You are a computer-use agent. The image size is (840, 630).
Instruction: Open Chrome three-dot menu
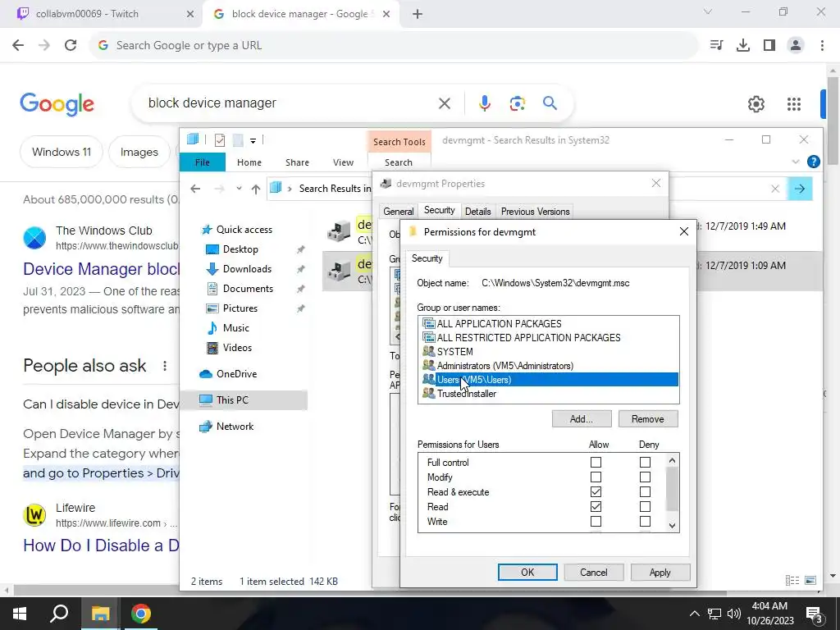(822, 46)
